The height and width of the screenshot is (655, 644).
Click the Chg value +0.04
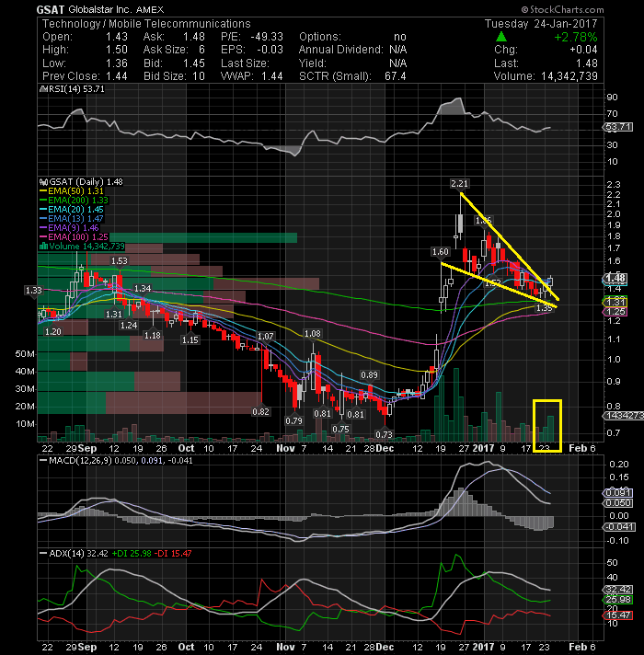583,50
